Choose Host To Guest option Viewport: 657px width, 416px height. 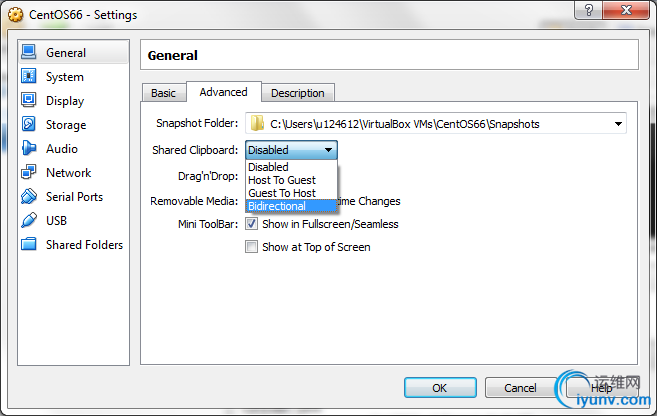point(291,180)
